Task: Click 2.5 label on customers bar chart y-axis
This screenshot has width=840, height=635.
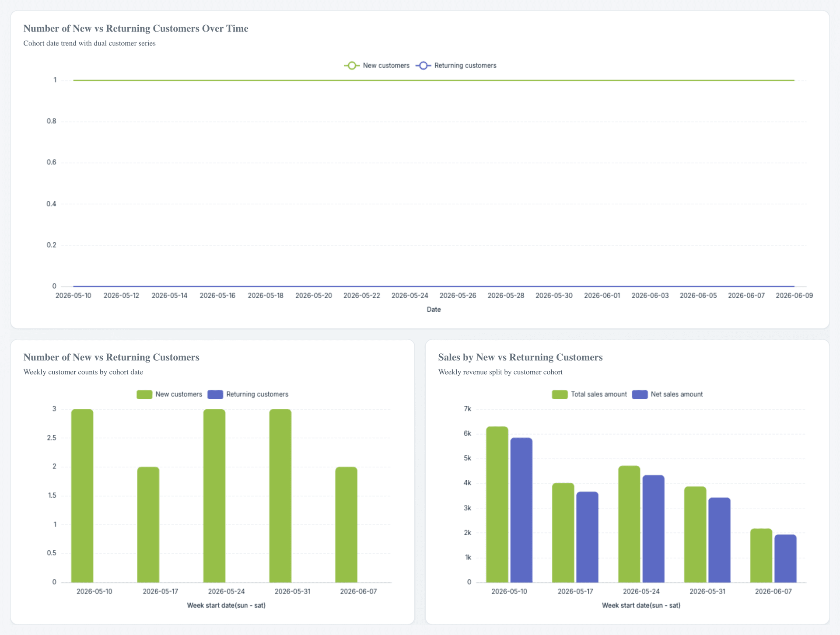Action: 52,438
